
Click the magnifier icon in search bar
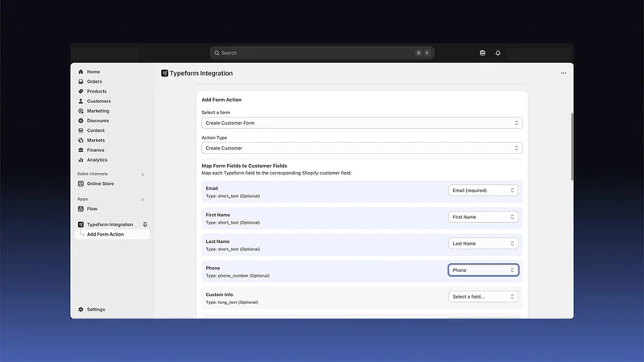point(217,53)
